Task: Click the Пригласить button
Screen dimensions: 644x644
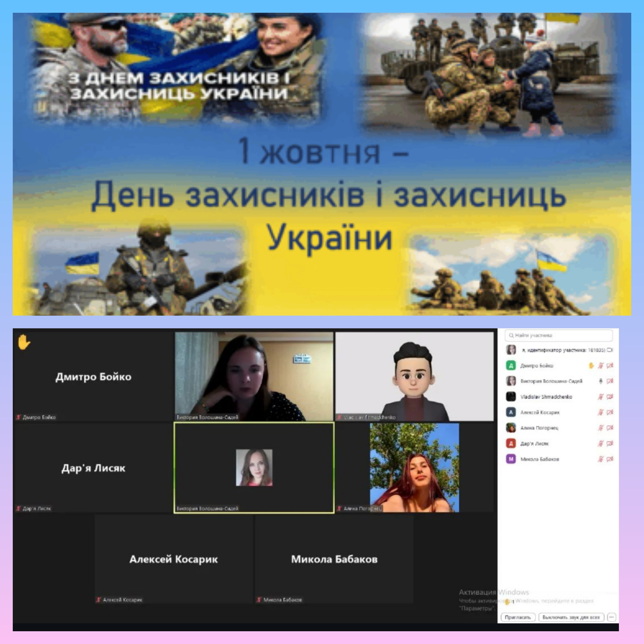Action: tap(518, 617)
